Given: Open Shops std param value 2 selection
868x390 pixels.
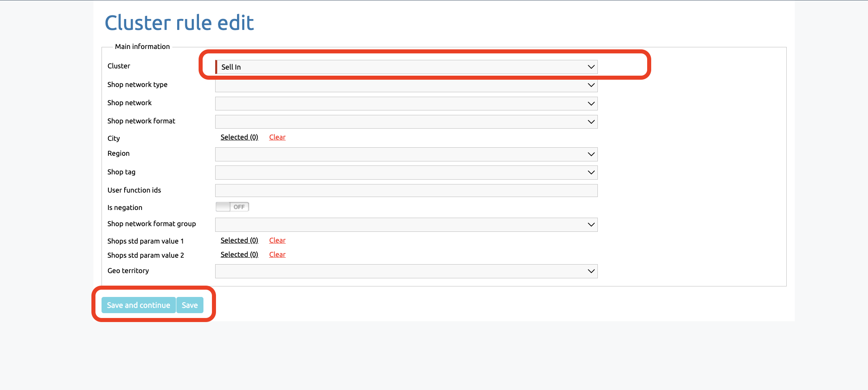Looking at the screenshot, I should 239,255.
